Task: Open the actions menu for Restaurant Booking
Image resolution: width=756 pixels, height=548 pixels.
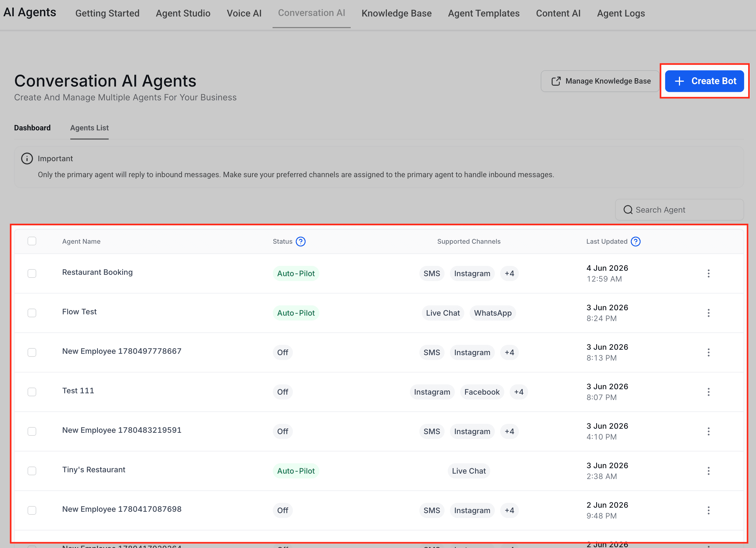Action: (709, 273)
